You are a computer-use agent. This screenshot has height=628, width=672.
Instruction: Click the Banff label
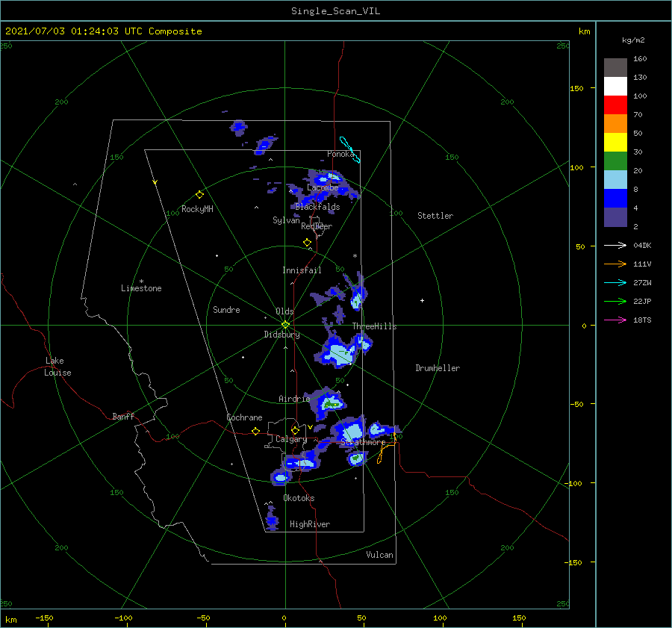[x=123, y=417]
